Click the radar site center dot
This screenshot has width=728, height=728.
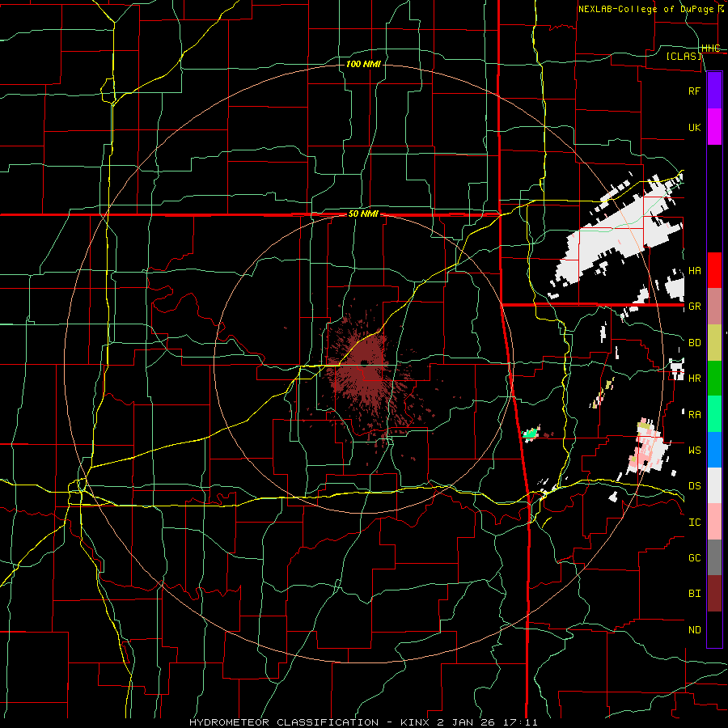[x=365, y=362]
